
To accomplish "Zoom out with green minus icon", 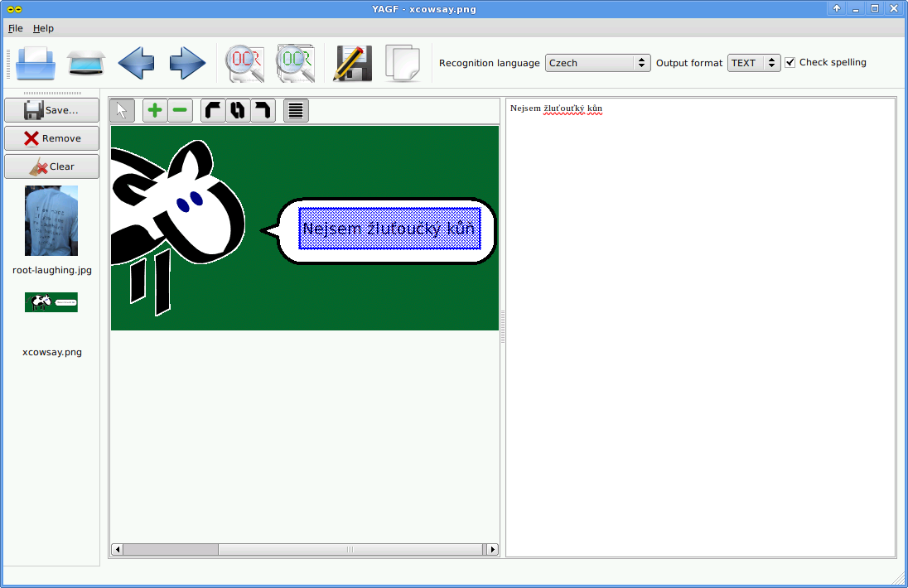I will click(x=180, y=110).
